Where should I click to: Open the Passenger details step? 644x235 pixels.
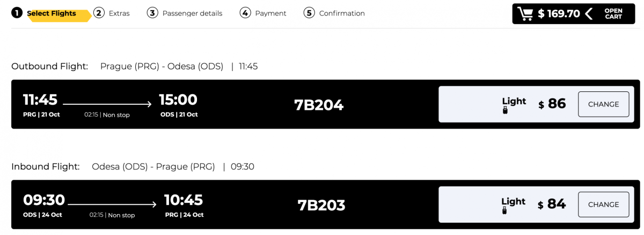point(192,13)
